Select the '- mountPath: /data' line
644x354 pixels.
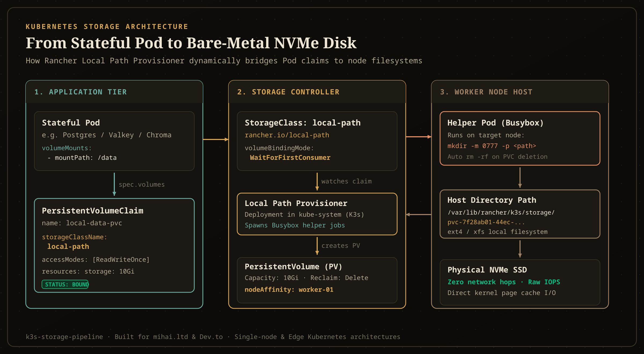[x=82, y=158]
